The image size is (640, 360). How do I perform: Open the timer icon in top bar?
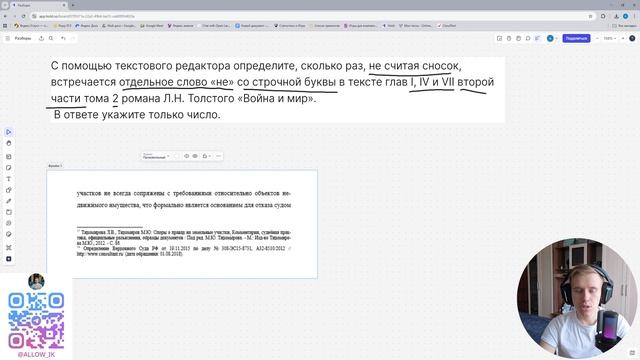[x=509, y=38]
